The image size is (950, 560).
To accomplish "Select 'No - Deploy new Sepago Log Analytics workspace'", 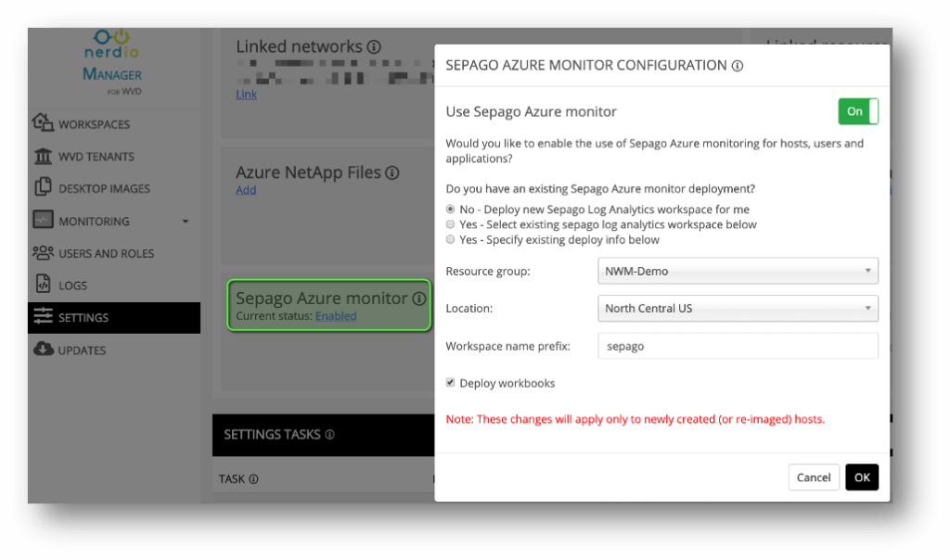I will tap(450, 209).
